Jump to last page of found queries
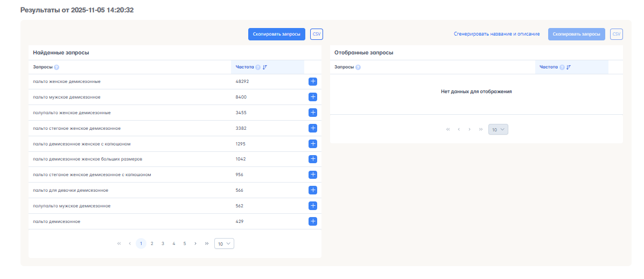This screenshot has width=644, height=279. [x=206, y=243]
